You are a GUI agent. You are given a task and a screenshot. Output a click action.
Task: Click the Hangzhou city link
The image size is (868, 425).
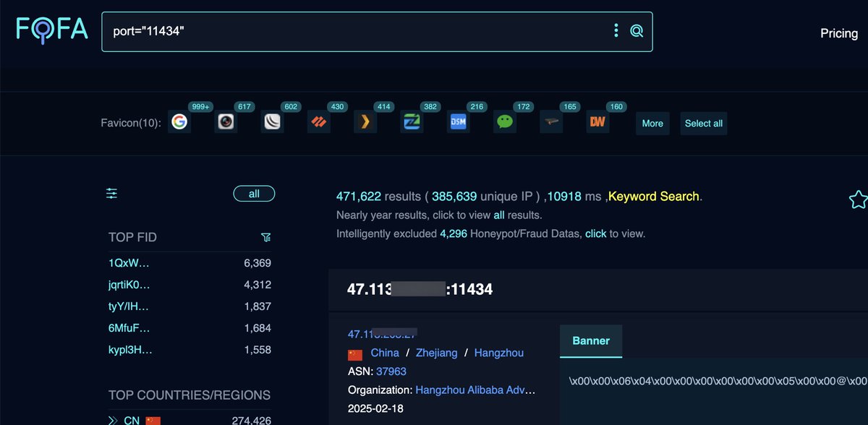pos(499,353)
